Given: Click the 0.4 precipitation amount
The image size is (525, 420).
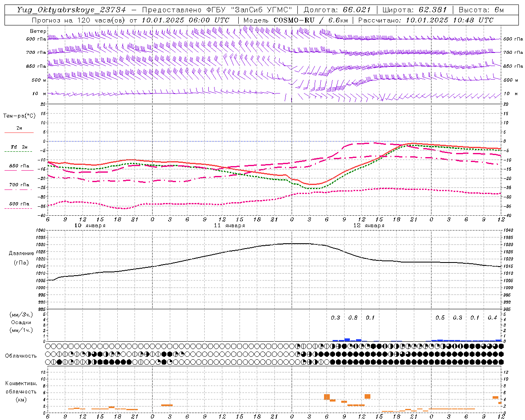Looking at the screenshot, I should tap(492, 317).
